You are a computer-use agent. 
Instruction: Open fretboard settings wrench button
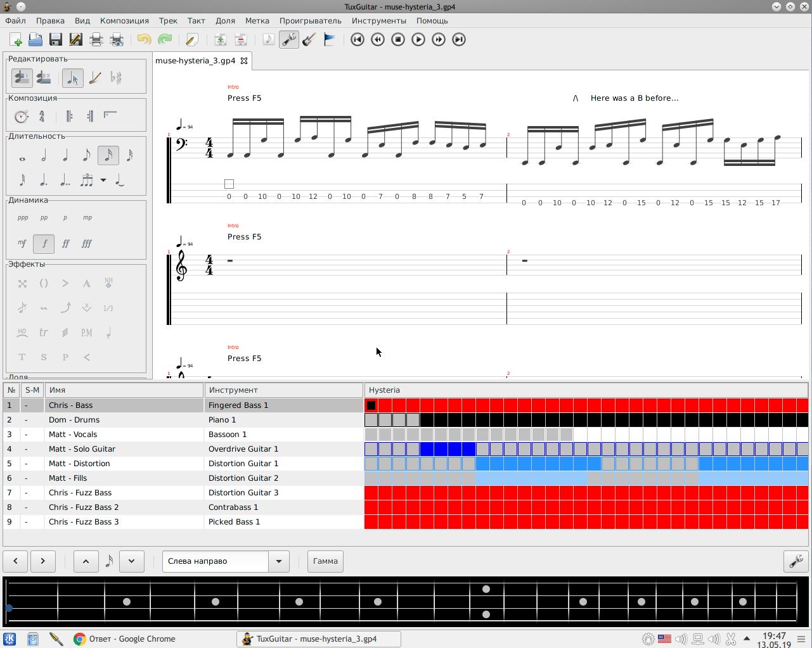(796, 561)
